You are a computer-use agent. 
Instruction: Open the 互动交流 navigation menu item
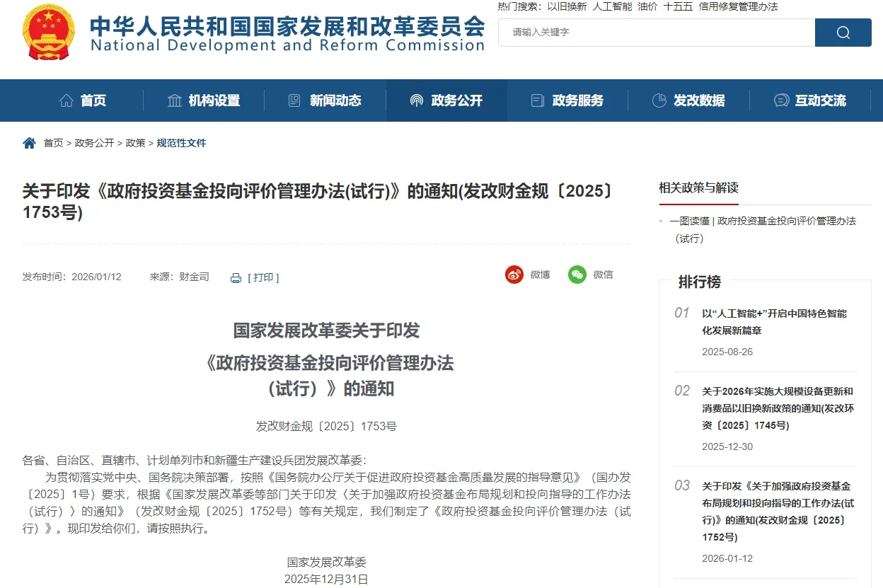(x=810, y=100)
